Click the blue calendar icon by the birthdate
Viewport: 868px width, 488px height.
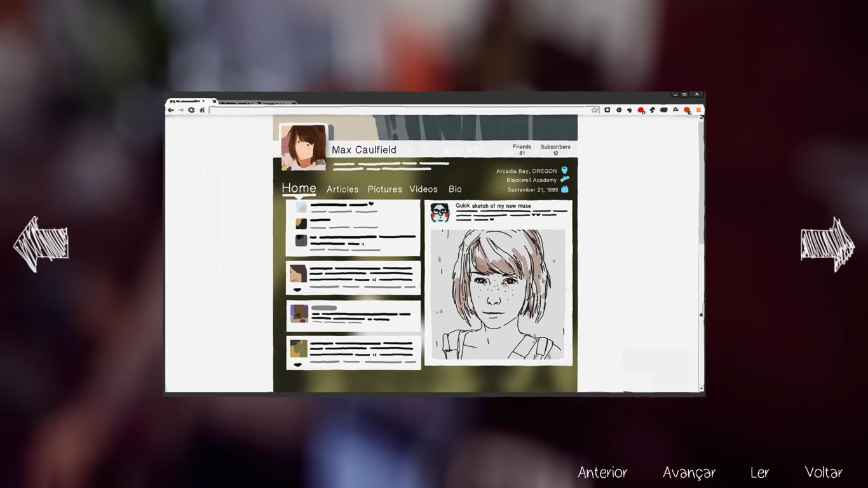coord(564,189)
